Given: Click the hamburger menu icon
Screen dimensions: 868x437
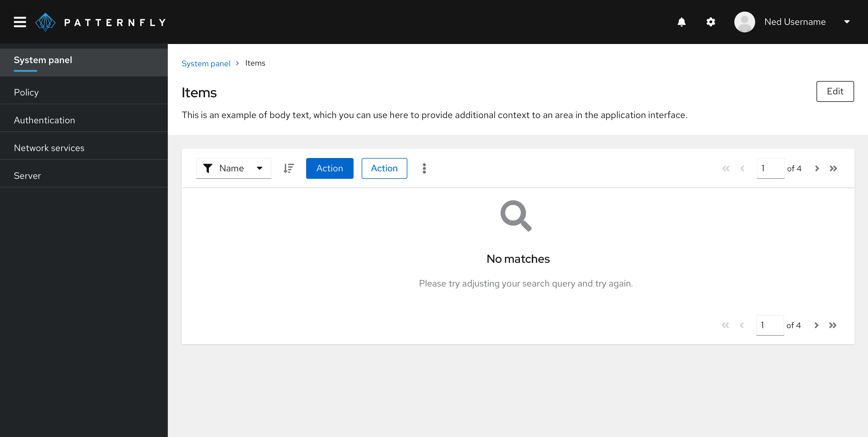Looking at the screenshot, I should click(19, 22).
